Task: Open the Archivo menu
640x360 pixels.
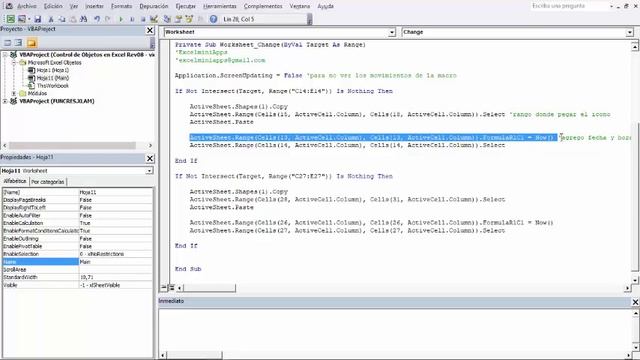Action: (27, 6)
